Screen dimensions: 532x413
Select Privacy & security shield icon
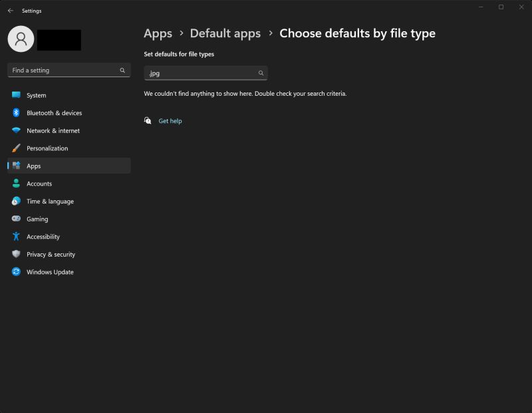pyautogui.click(x=15, y=254)
